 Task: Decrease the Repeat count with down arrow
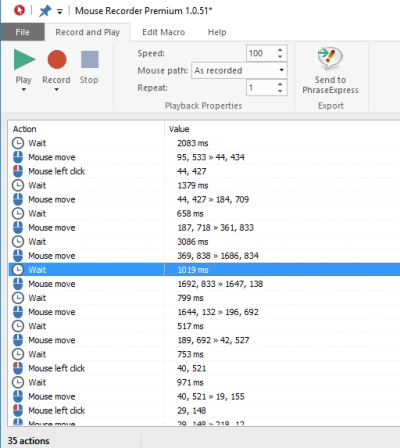280,92
